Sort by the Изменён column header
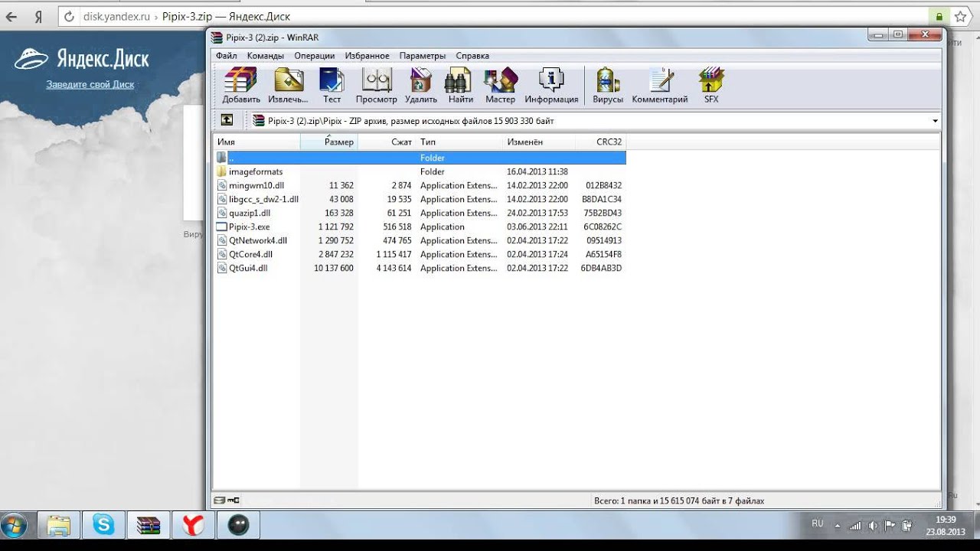This screenshot has height=551, width=980. pyautogui.click(x=539, y=142)
